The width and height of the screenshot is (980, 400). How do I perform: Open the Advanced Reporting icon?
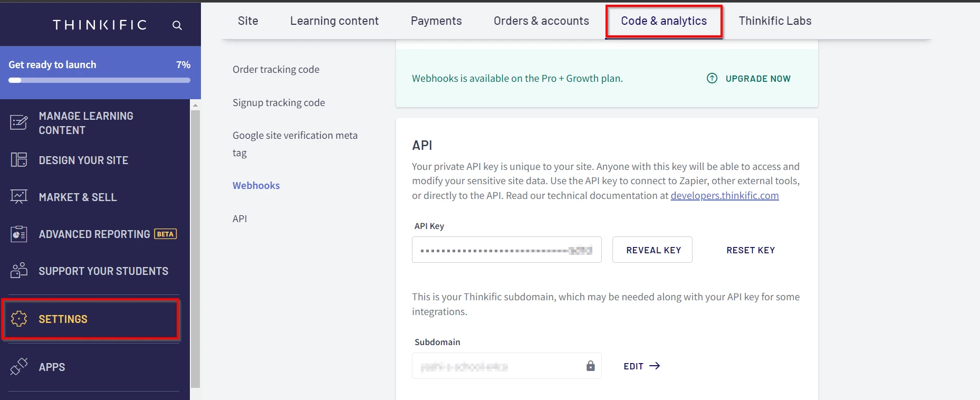coord(19,234)
